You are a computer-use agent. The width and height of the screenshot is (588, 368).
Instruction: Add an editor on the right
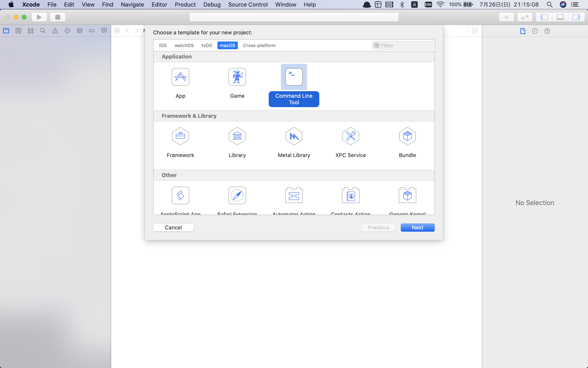point(475,31)
